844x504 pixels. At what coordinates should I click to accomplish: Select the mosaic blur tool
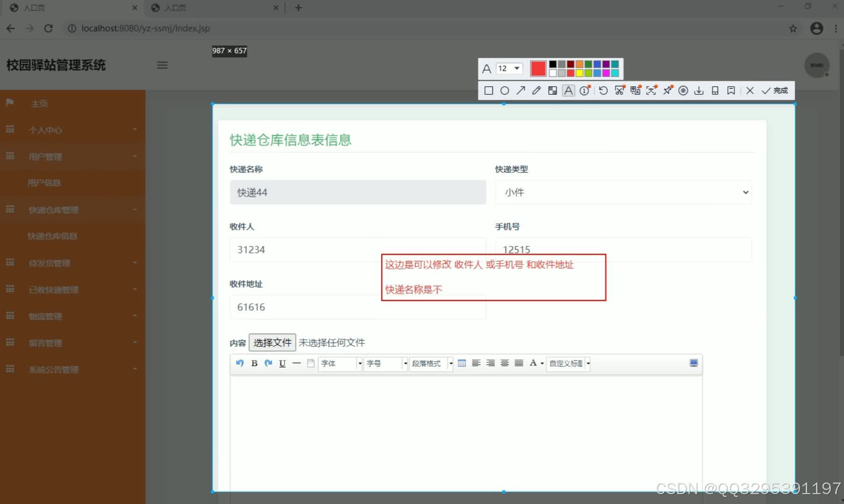tap(552, 91)
